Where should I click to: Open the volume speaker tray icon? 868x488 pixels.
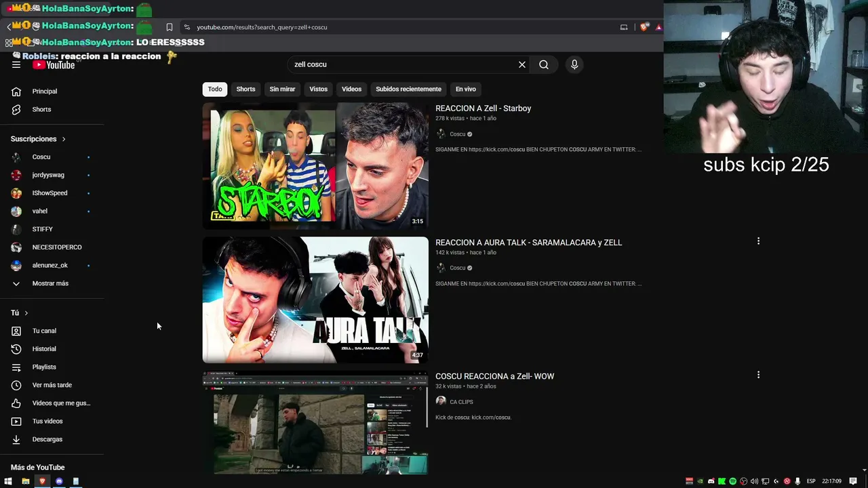[x=755, y=481]
